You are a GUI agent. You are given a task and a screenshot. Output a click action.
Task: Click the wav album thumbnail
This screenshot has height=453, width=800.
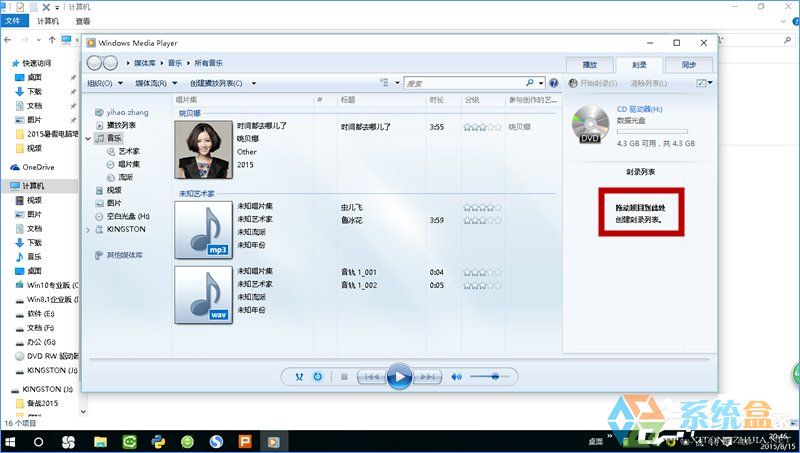click(x=204, y=295)
